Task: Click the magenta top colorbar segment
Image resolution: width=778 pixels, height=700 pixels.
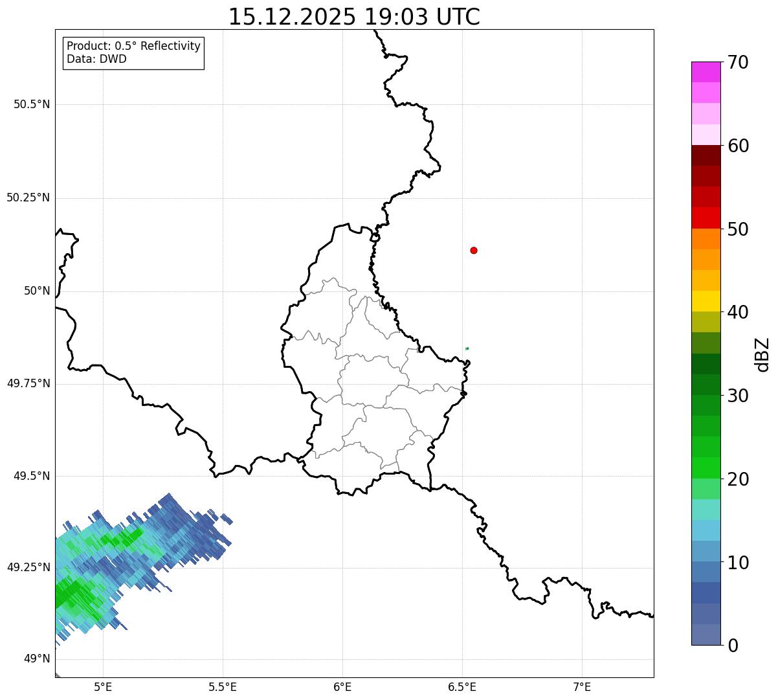Action: pyautogui.click(x=706, y=72)
